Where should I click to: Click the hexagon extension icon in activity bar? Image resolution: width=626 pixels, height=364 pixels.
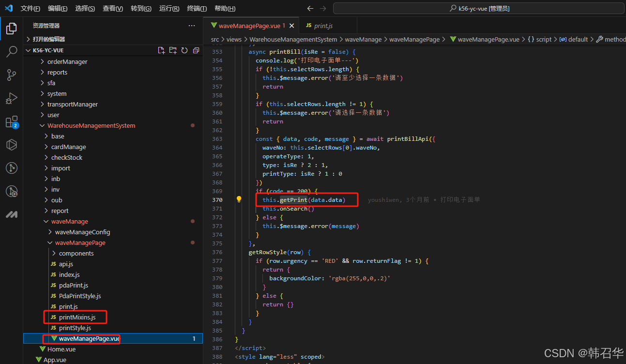[12, 145]
